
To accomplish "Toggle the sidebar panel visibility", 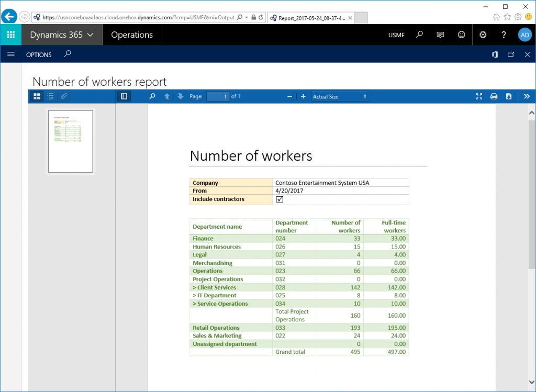I will (124, 96).
